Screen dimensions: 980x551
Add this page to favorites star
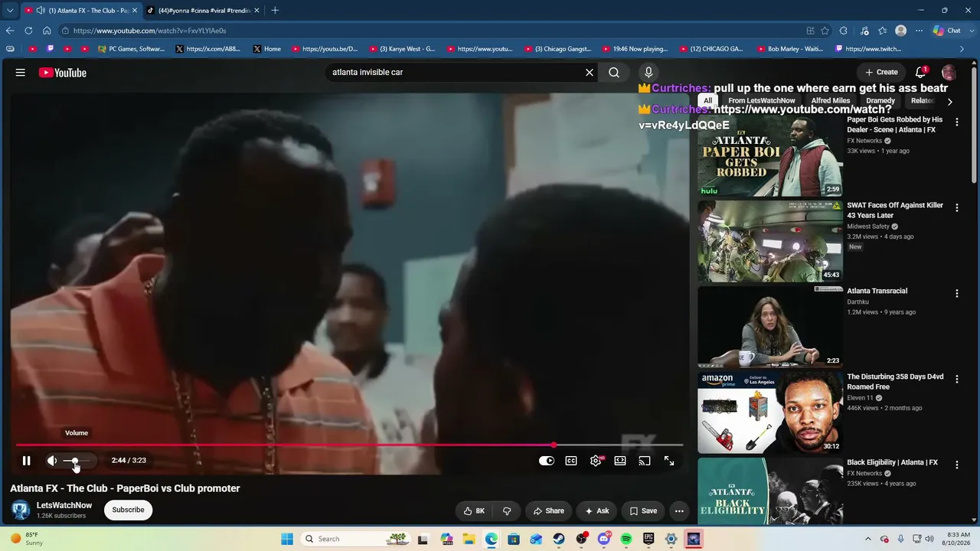825,31
